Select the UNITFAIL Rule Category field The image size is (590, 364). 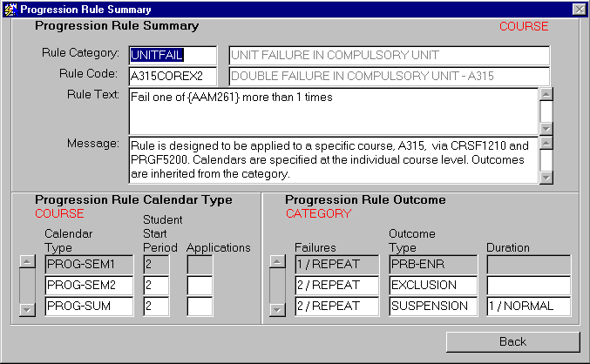173,56
